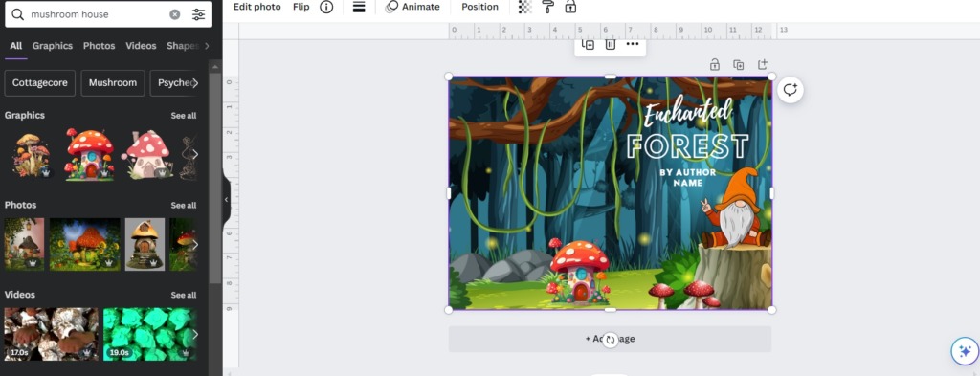Select the mushroom house graphic on canvas
Image resolution: width=980 pixels, height=376 pixels.
(579, 272)
